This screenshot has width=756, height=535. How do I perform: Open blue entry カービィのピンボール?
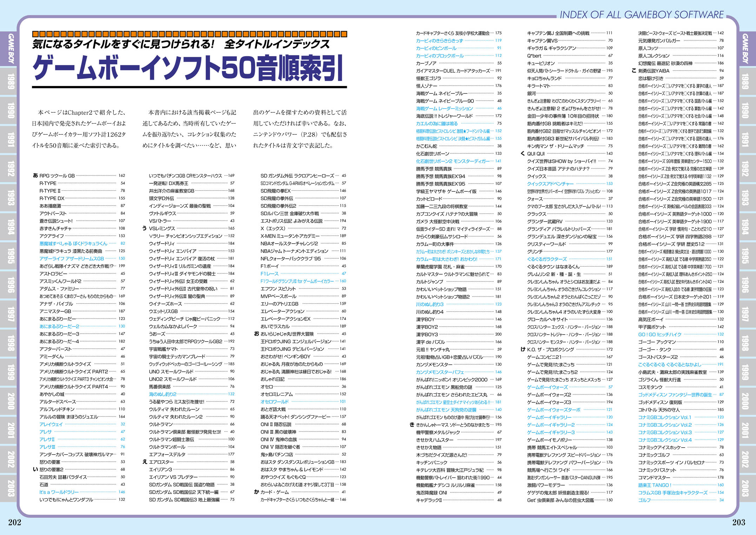(x=436, y=48)
